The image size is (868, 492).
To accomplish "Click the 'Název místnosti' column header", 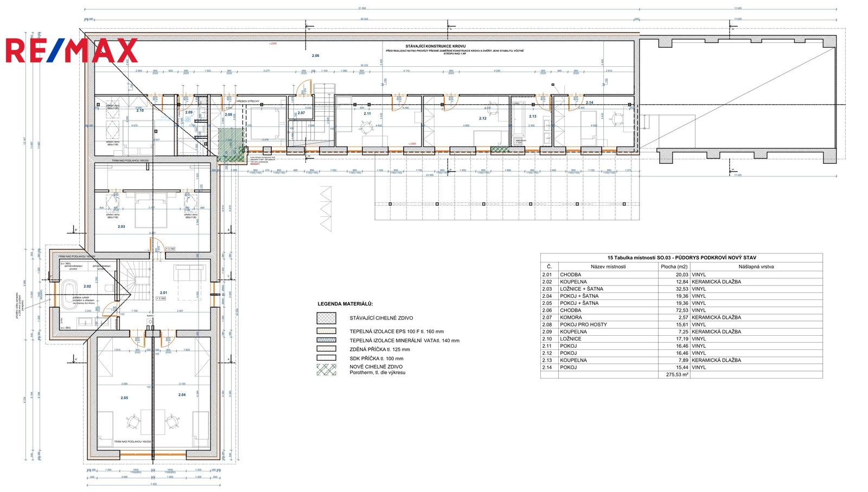I will [608, 266].
